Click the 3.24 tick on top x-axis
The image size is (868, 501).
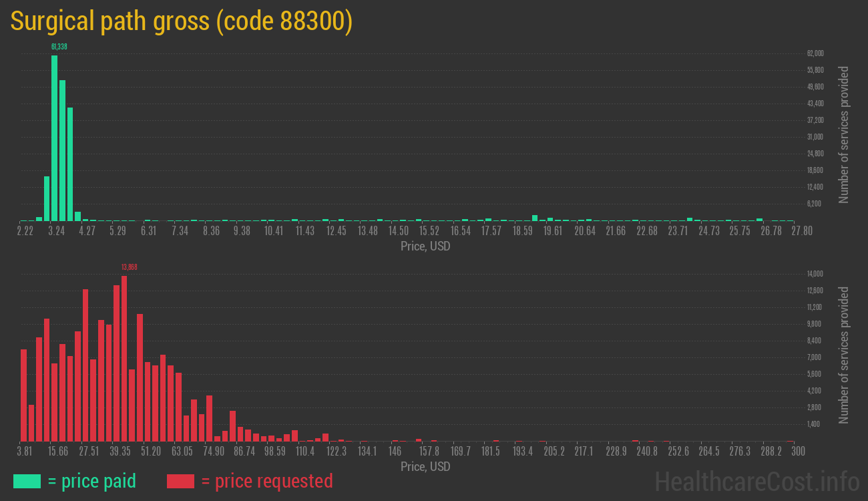tap(56, 231)
